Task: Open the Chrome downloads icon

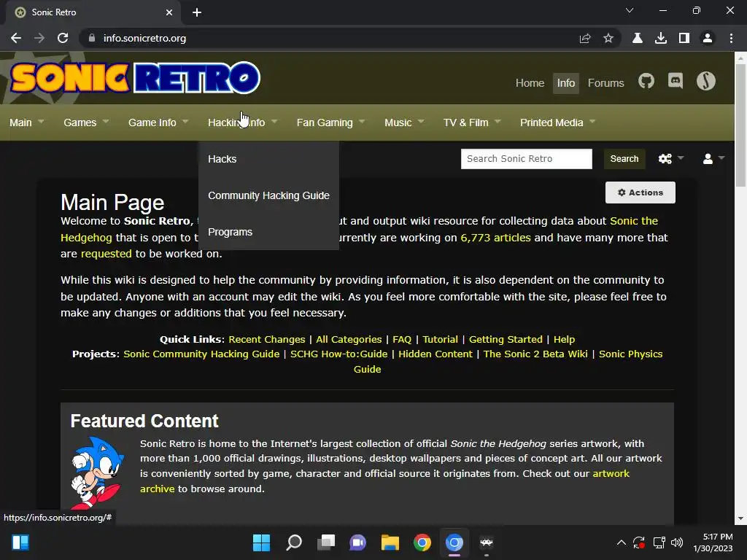Action: pyautogui.click(x=661, y=38)
